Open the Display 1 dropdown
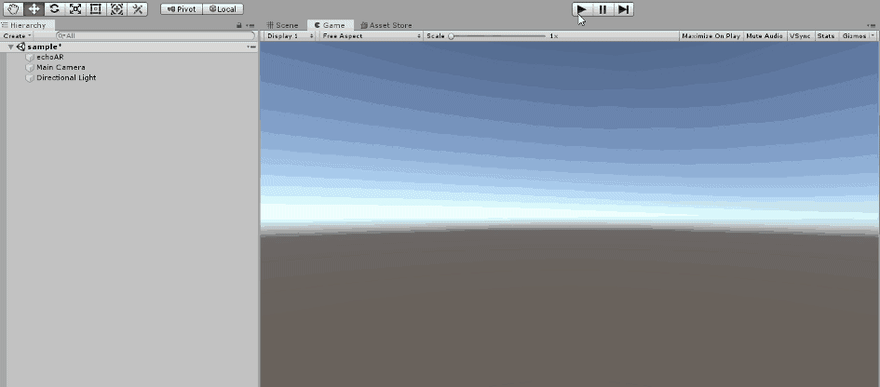Viewport: 880px width, 387px height. point(290,36)
